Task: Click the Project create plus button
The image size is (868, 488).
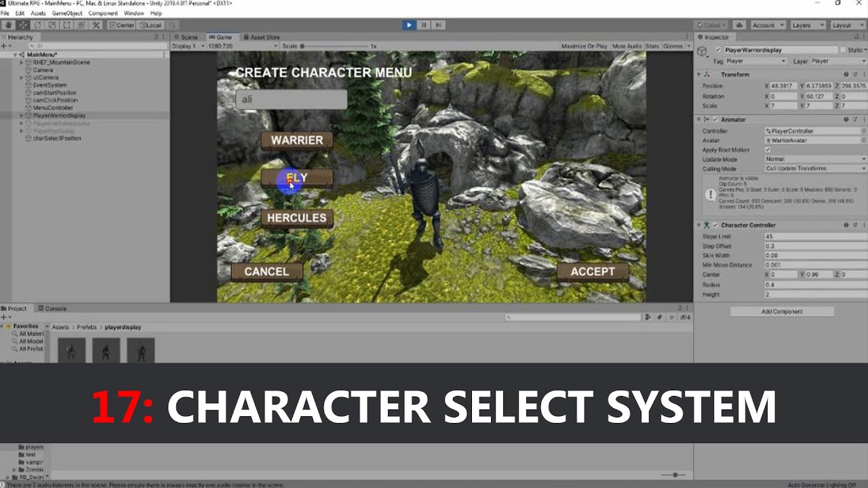Action: (5, 317)
